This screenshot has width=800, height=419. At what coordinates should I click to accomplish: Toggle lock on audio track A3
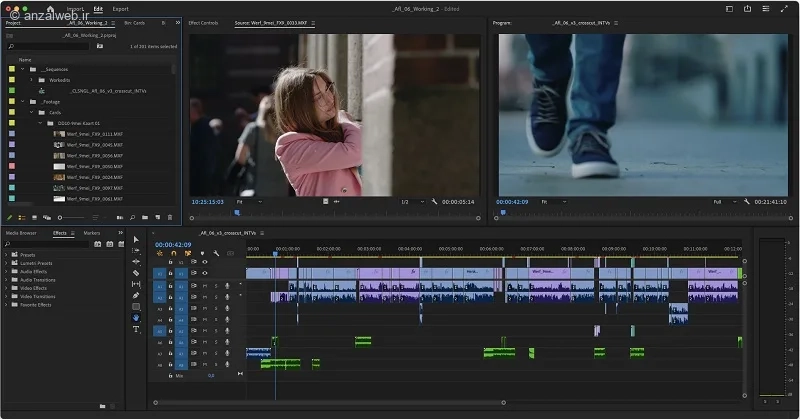(x=170, y=308)
